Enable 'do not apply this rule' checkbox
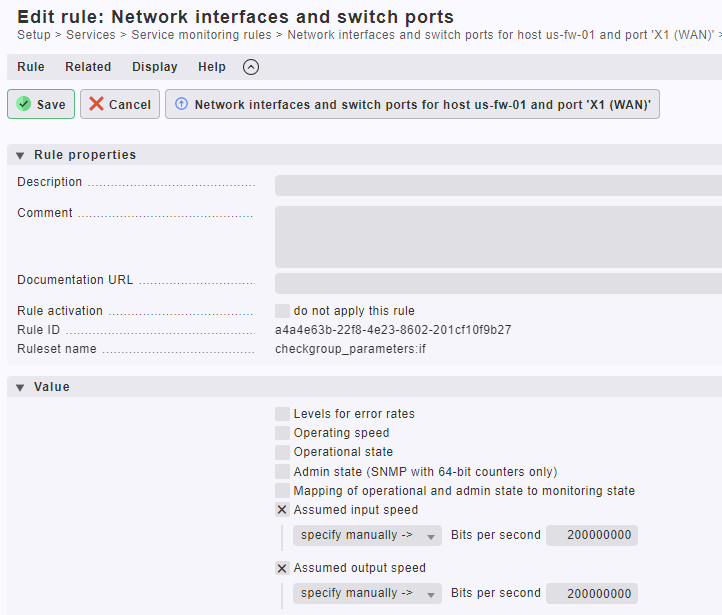Screen dimensions: 722x615 282,311
